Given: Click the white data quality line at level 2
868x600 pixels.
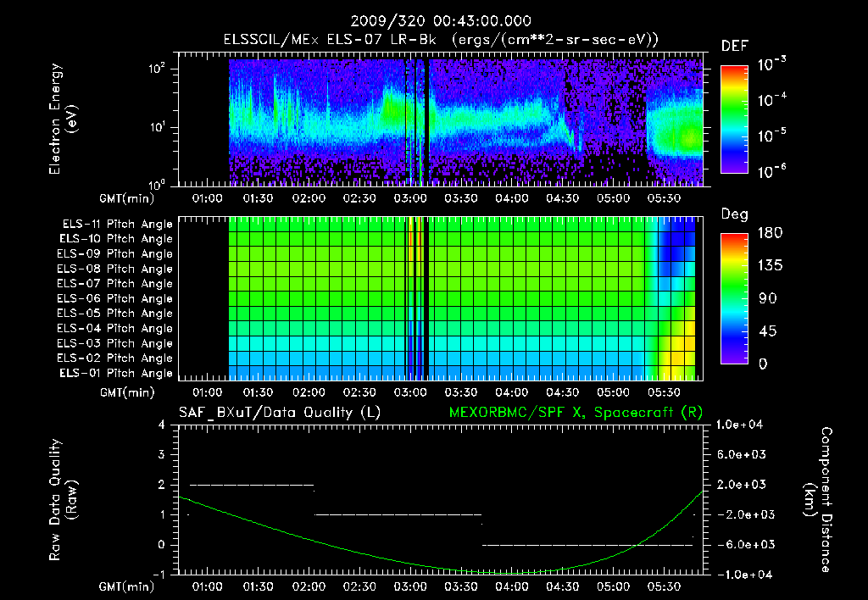Looking at the screenshot, I should point(252,485).
